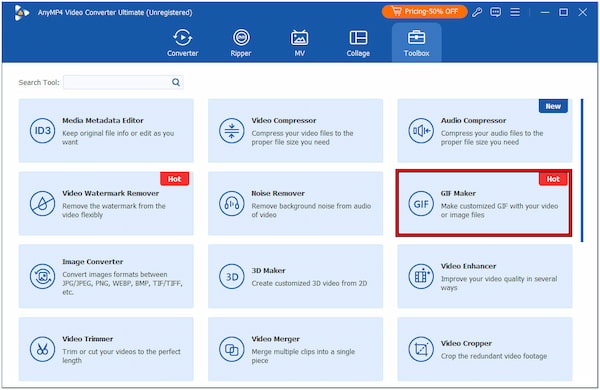Click the magnifier search icon
This screenshot has width=600, height=390.
(176, 82)
